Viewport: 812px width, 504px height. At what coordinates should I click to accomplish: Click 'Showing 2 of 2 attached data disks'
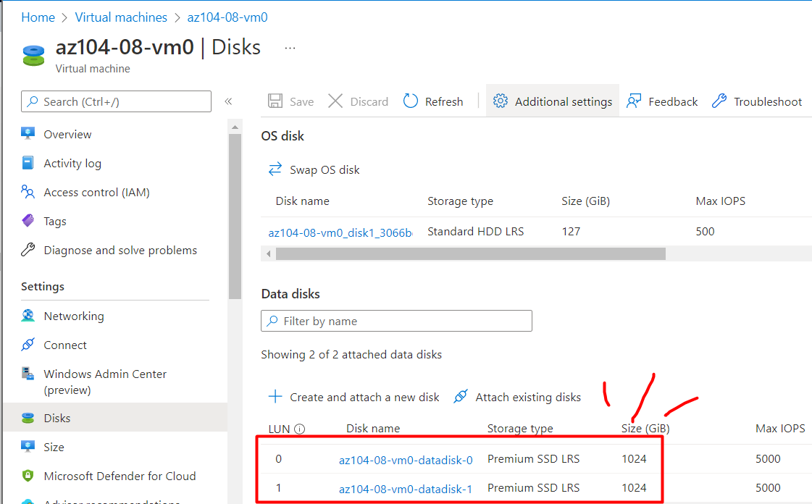[x=351, y=354]
